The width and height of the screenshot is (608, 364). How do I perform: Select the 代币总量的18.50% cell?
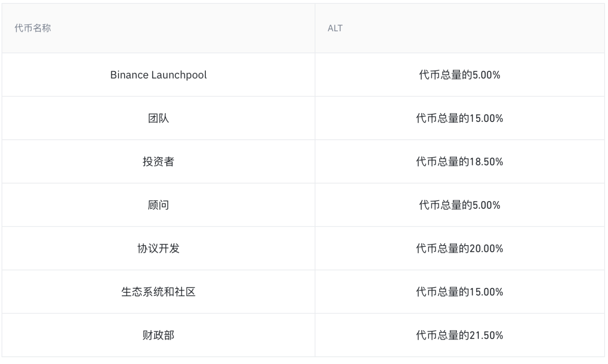(459, 162)
